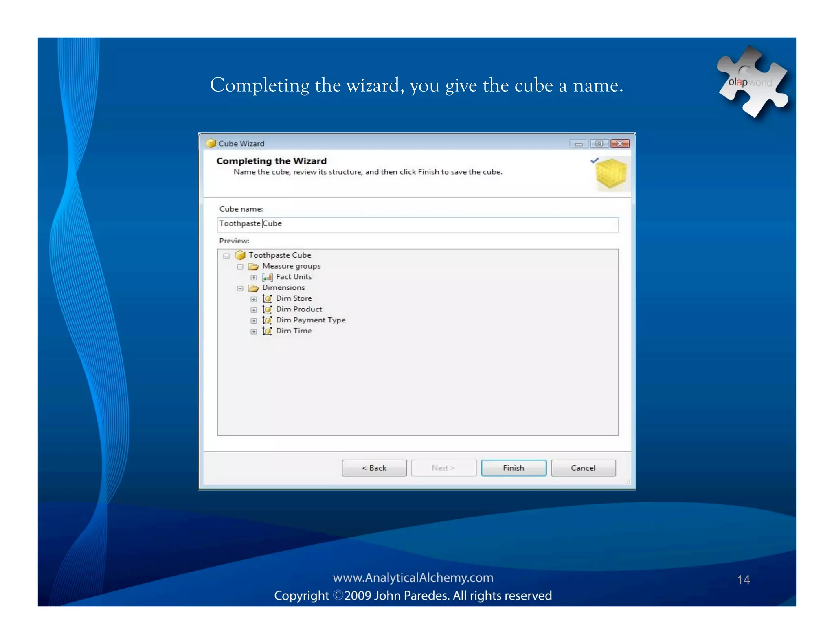Click the Fact Units bar chart icon
This screenshot has width=834, height=644.
click(x=267, y=278)
